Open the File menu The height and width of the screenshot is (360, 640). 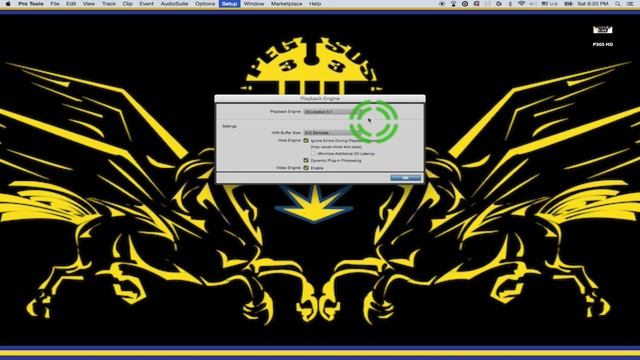[x=55, y=4]
